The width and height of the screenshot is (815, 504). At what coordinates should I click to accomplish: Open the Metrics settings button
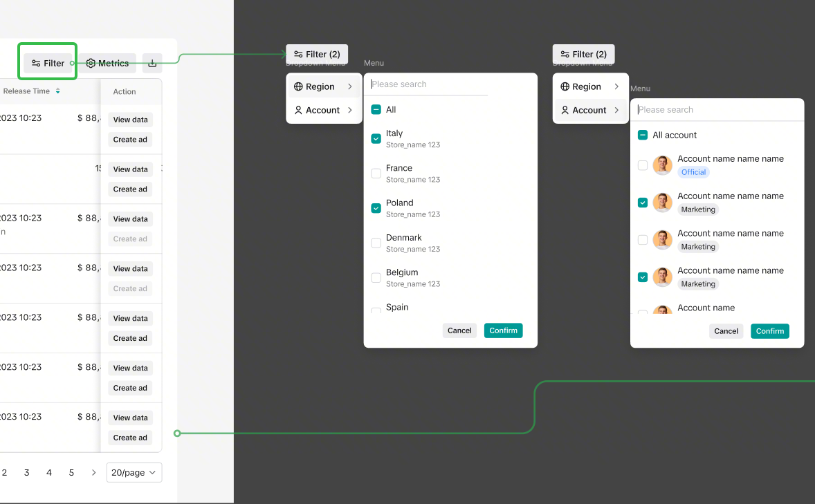pos(107,63)
